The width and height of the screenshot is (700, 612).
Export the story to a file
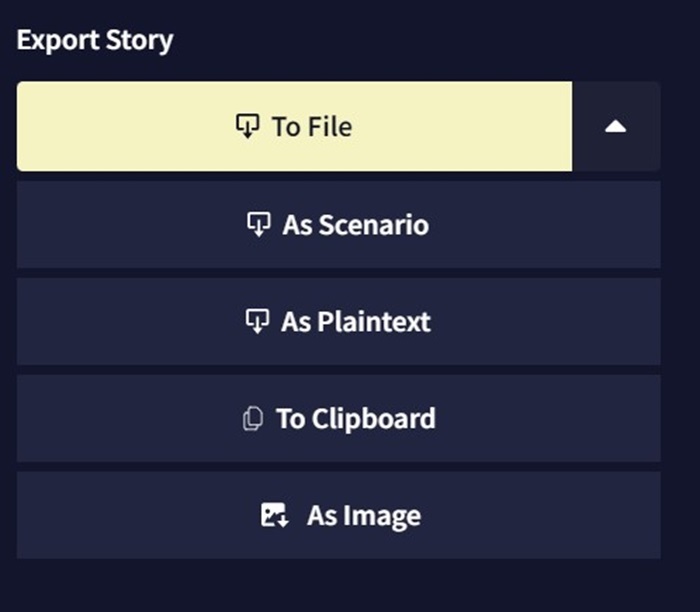point(294,127)
